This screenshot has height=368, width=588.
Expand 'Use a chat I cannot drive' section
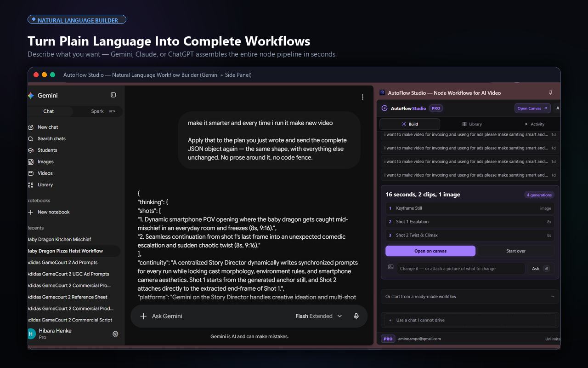(470, 320)
